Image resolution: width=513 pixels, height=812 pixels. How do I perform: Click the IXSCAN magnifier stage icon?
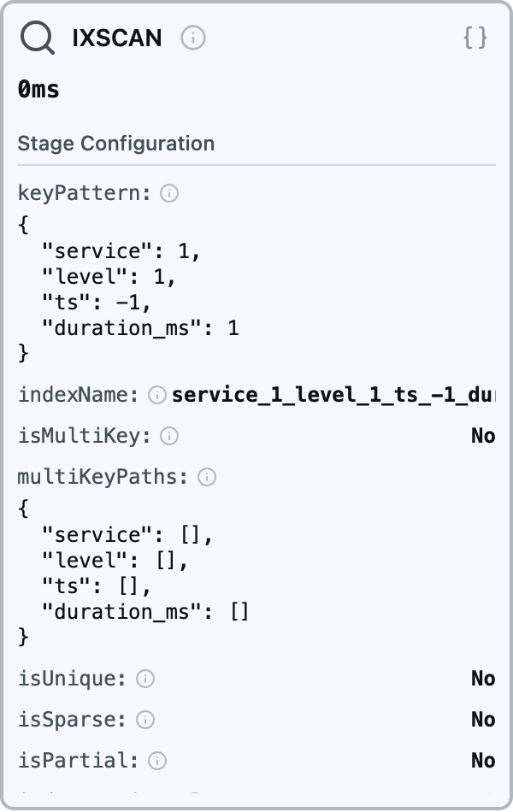(x=38, y=38)
